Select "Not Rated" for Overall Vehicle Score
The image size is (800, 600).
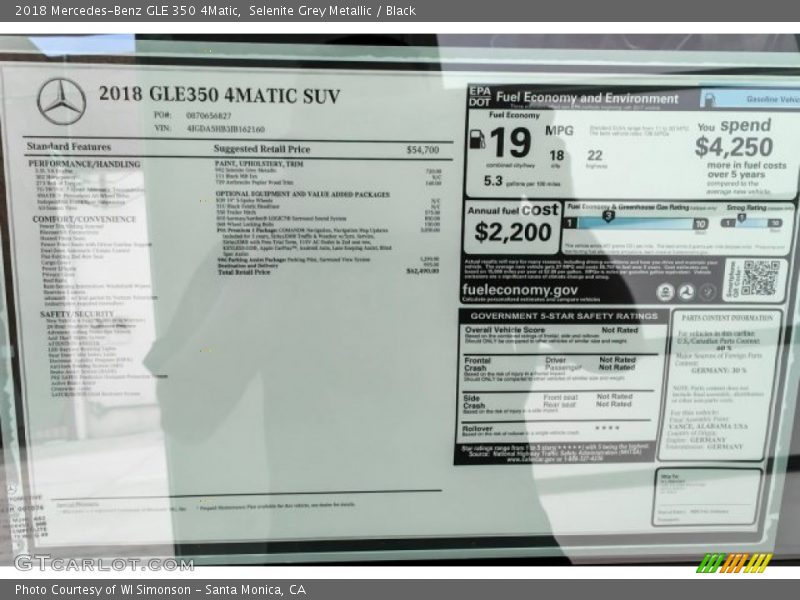(x=620, y=330)
